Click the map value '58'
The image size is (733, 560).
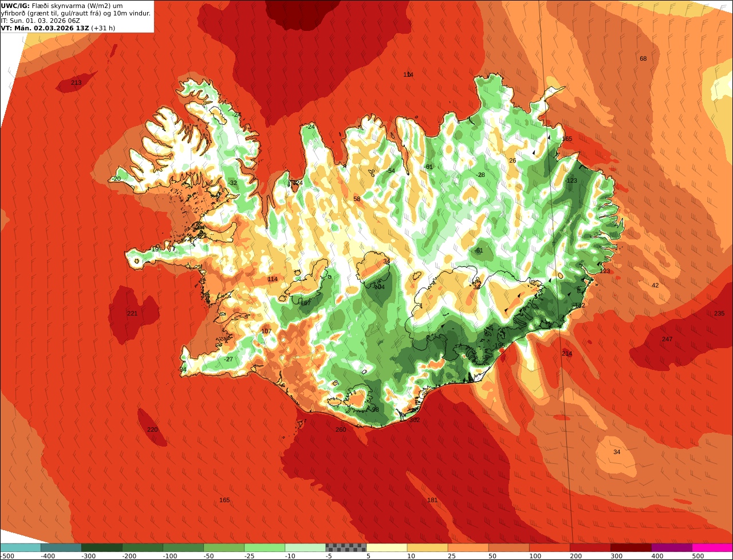pos(357,199)
